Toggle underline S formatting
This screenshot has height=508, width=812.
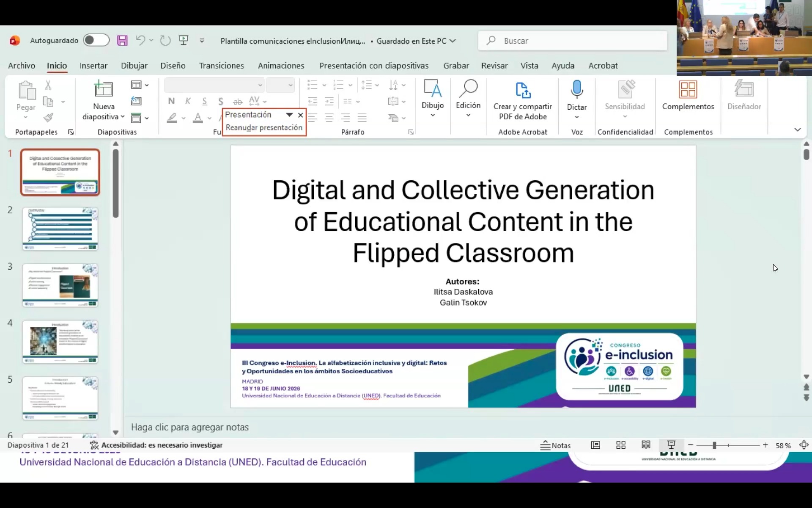tap(205, 101)
